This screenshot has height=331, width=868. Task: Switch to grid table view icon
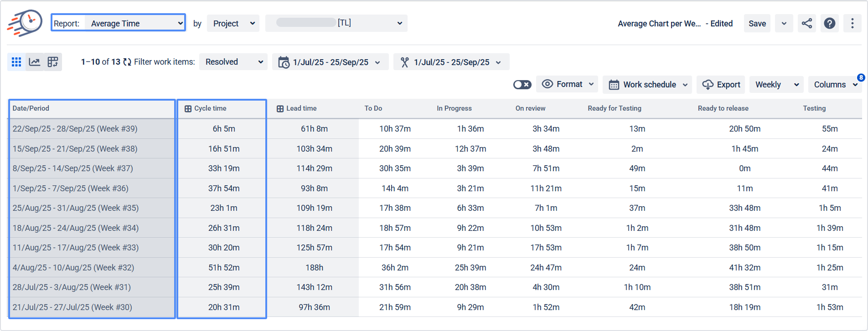(16, 62)
